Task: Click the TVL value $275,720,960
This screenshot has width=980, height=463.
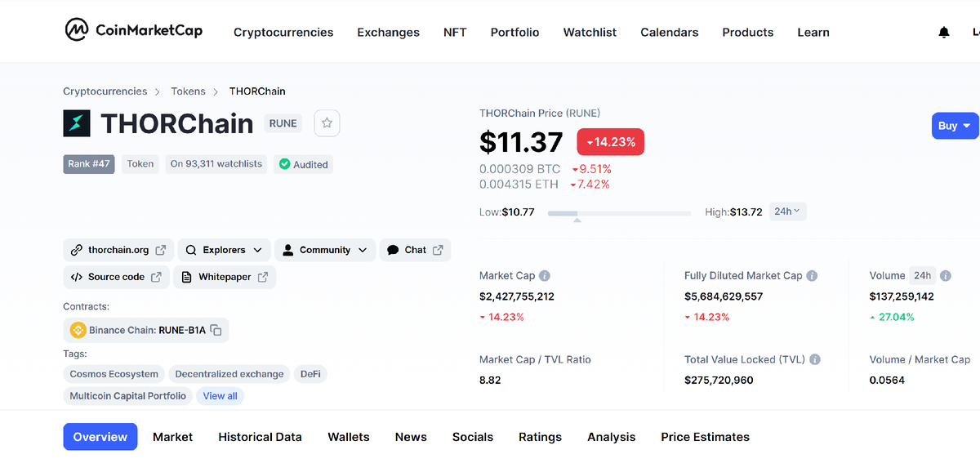Action: [719, 380]
